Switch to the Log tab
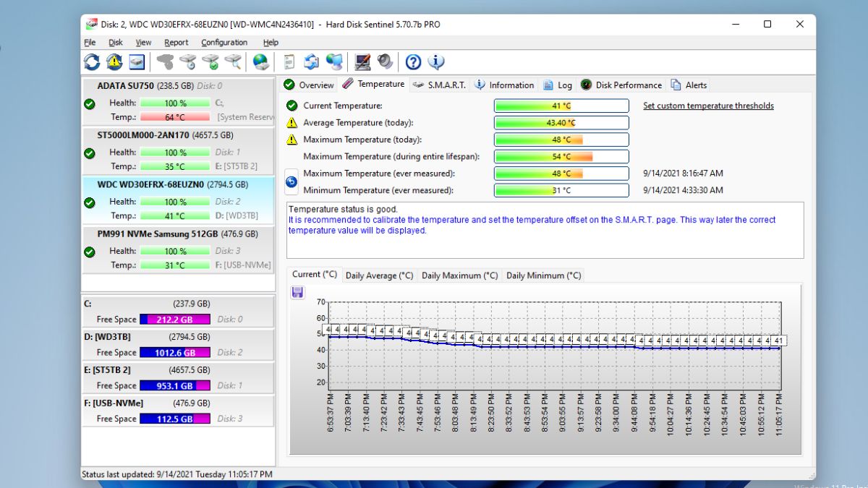This screenshot has width=868, height=488. click(x=558, y=85)
